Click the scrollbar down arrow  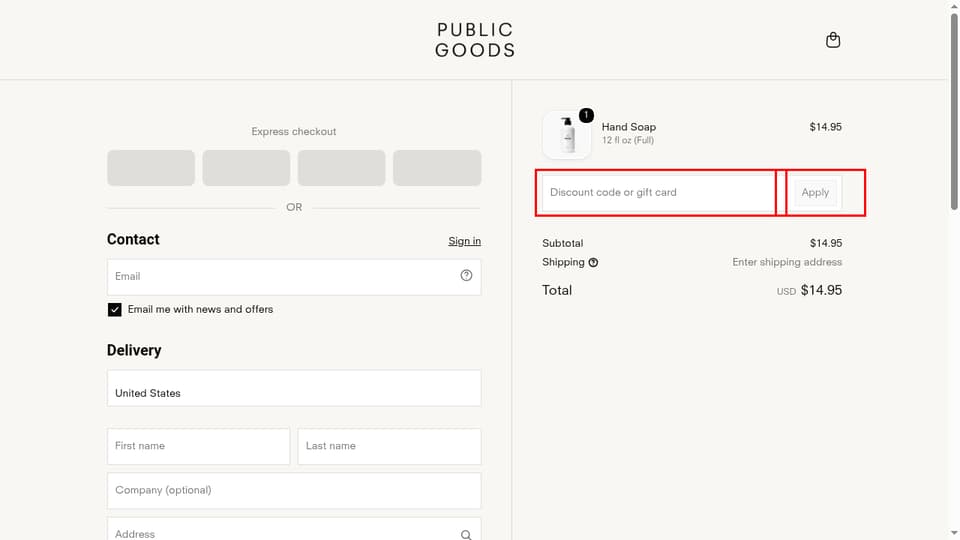(x=954, y=534)
